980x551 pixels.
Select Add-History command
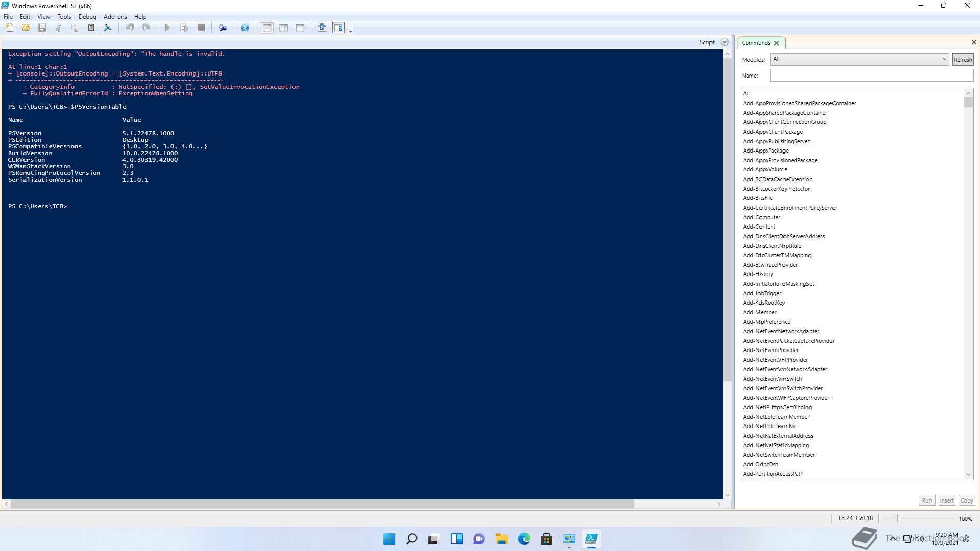pos(758,274)
